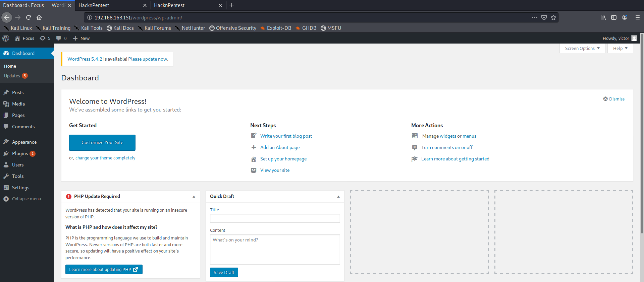Click the Save to Pocket icon
The width and height of the screenshot is (644, 282).
tap(544, 17)
